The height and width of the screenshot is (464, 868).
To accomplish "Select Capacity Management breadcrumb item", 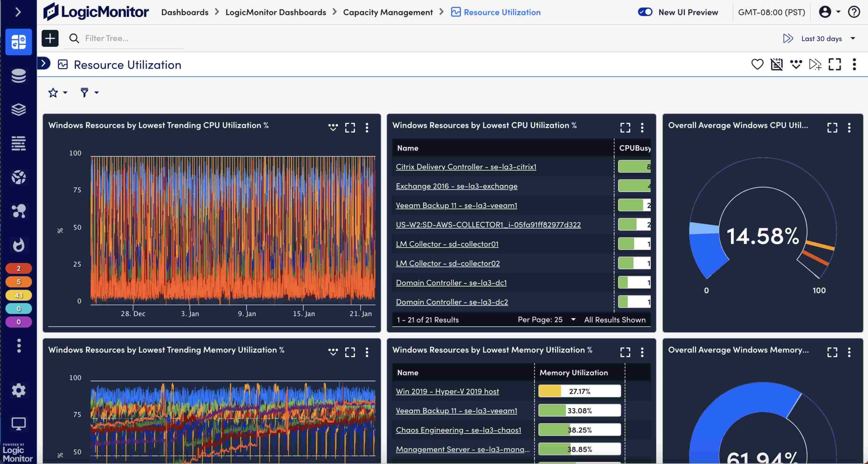I will [388, 13].
